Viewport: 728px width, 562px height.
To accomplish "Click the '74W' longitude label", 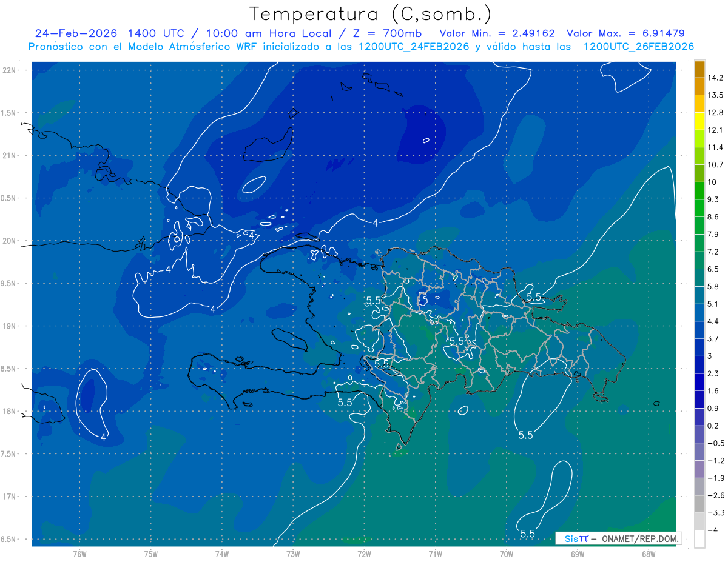I will [x=221, y=554].
